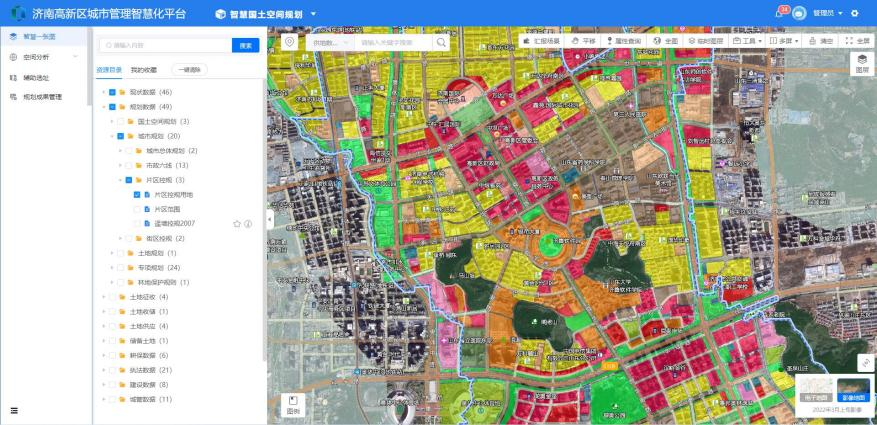877x425 pixels.
Task: Activate the 属性查询 attribute query tool
Action: tap(624, 41)
